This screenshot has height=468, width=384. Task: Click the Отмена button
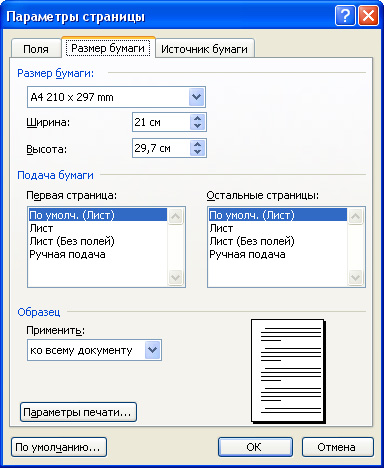tap(338, 447)
